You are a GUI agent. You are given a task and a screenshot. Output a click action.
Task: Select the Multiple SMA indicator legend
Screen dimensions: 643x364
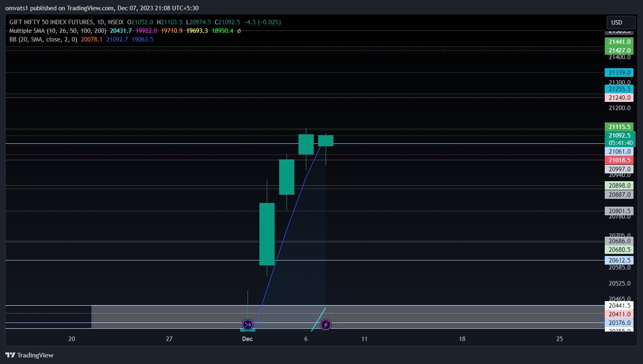[x=58, y=31]
